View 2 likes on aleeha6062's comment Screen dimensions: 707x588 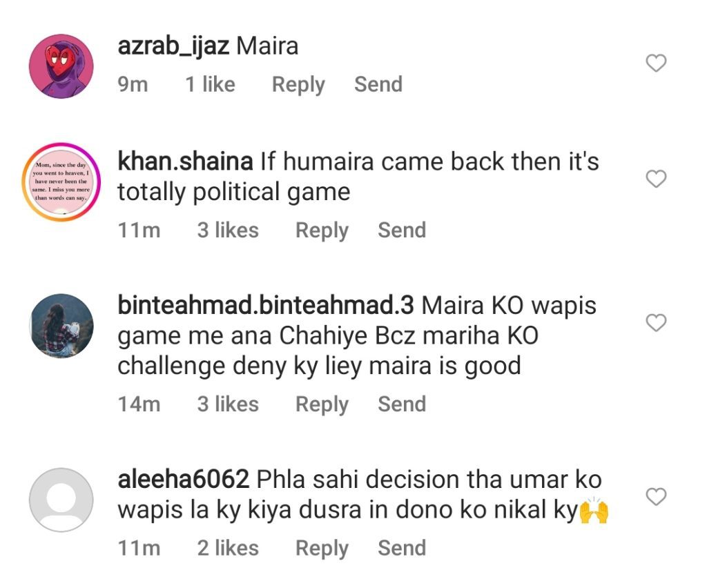[228, 548]
